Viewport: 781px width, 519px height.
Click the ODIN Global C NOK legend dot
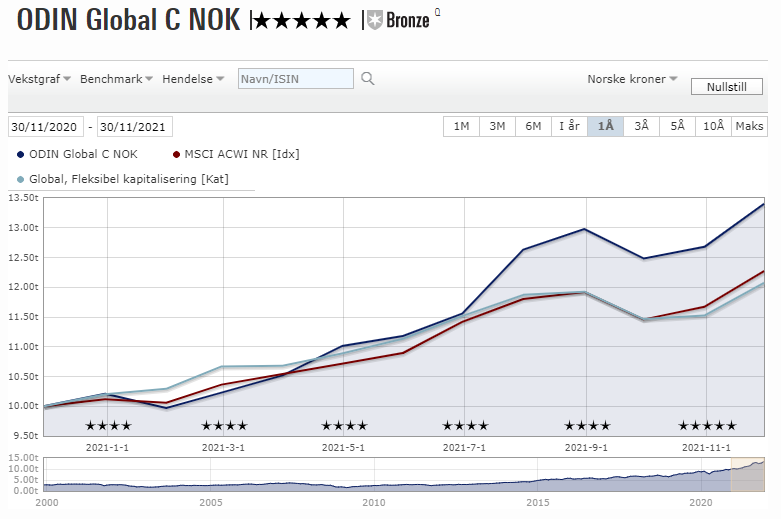pos(20,154)
